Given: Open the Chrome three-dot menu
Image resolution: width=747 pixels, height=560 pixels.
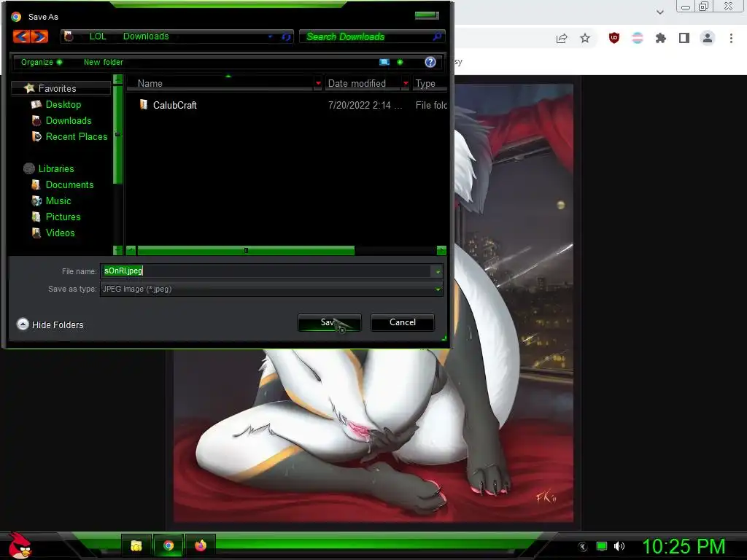Looking at the screenshot, I should click(x=731, y=38).
